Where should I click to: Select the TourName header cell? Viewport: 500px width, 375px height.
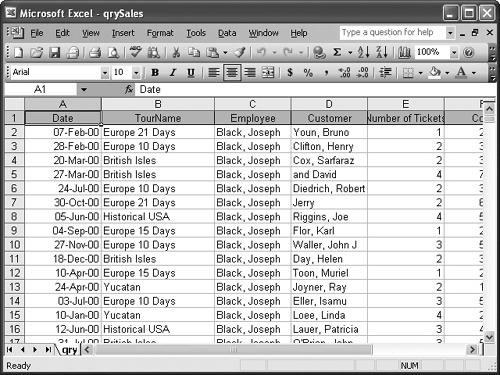point(158,118)
